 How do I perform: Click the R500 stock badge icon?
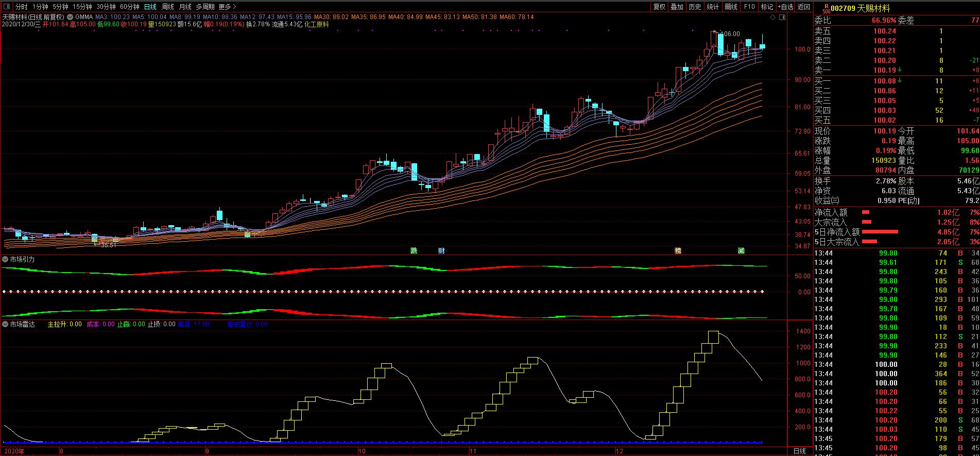[x=826, y=8]
